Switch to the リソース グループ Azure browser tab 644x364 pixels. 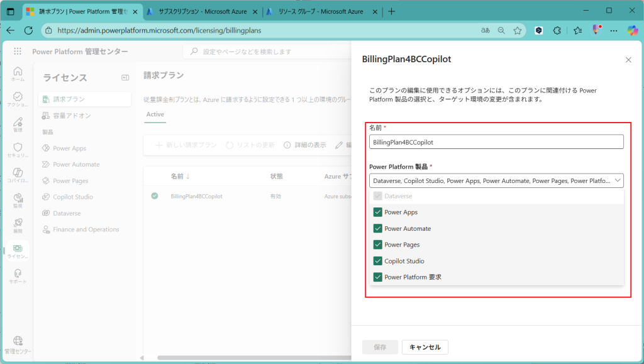[x=320, y=11]
